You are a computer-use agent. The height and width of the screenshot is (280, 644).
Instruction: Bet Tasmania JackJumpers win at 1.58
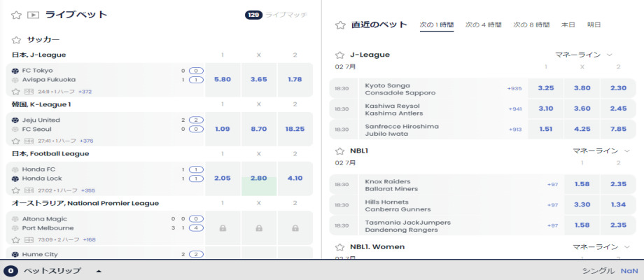tap(582, 225)
